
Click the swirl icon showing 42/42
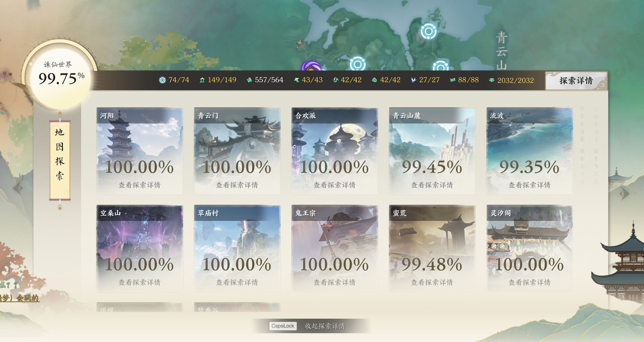(336, 80)
